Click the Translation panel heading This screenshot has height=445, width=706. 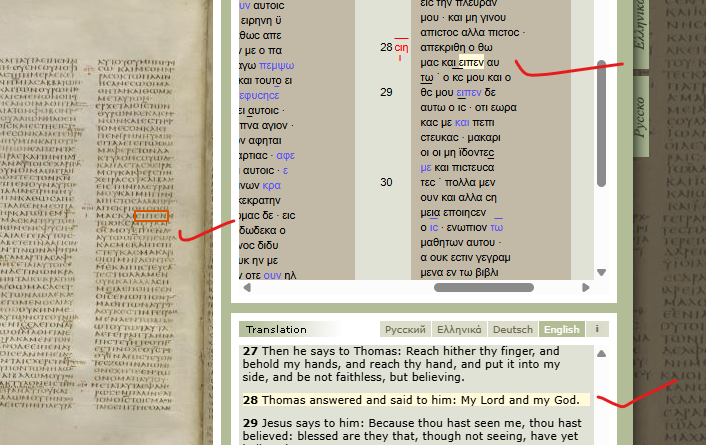pyautogui.click(x=276, y=329)
